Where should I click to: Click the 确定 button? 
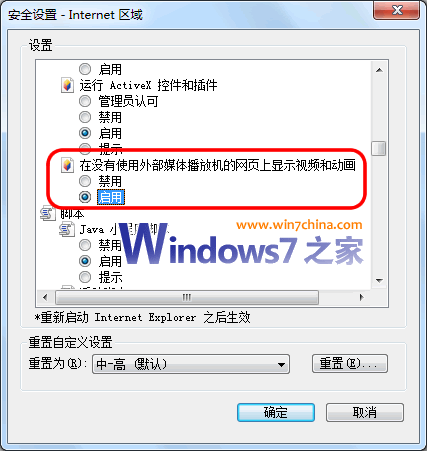276,412
